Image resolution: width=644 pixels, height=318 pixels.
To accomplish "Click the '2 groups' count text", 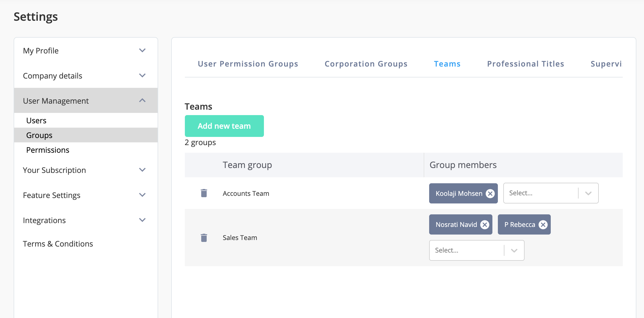I will click(x=200, y=142).
